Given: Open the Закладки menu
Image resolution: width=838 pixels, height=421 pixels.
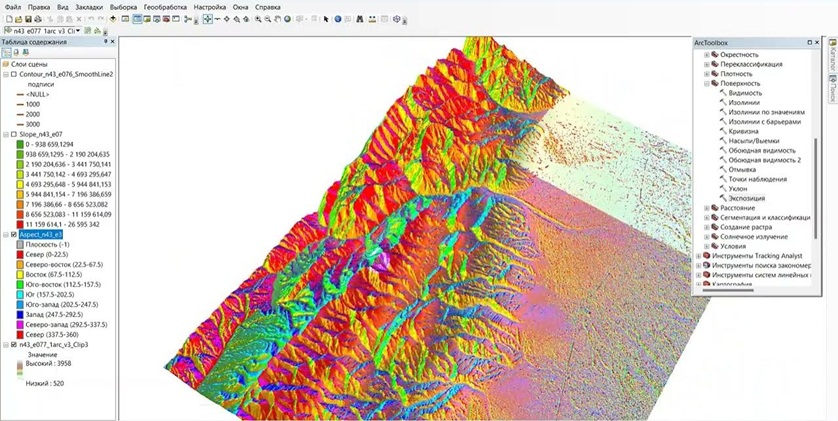Looking at the screenshot, I should pyautogui.click(x=89, y=6).
